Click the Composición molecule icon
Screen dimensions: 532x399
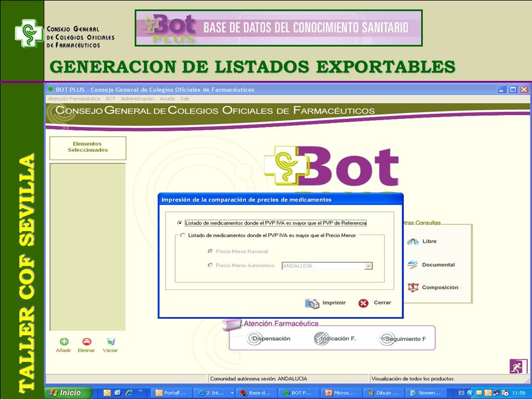[413, 288]
